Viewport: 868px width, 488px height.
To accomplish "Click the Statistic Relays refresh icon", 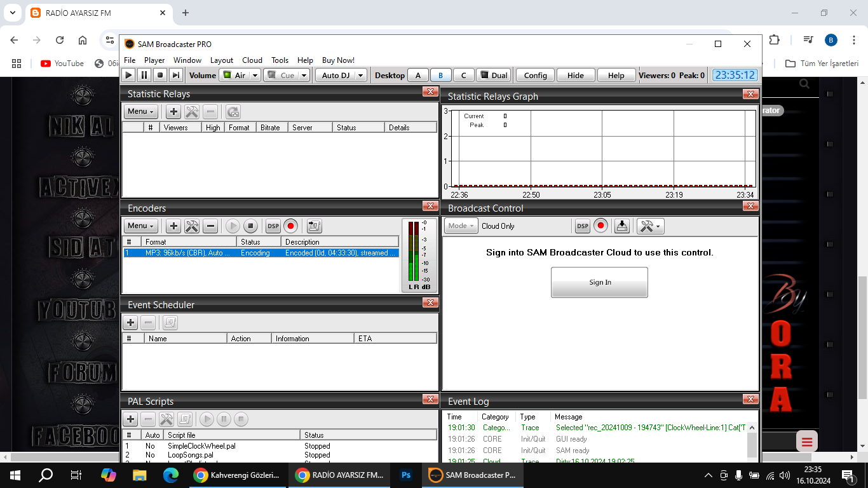I will coord(233,112).
